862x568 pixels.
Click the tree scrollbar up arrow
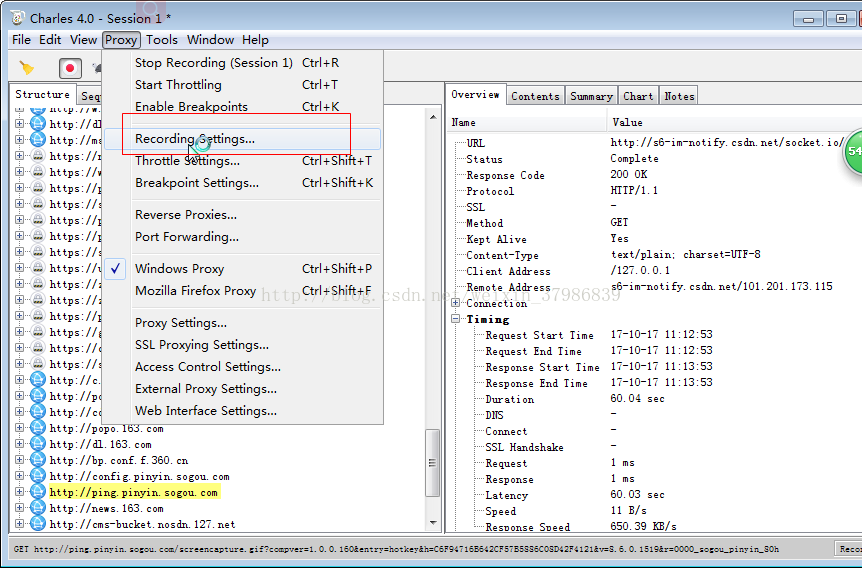[x=433, y=117]
